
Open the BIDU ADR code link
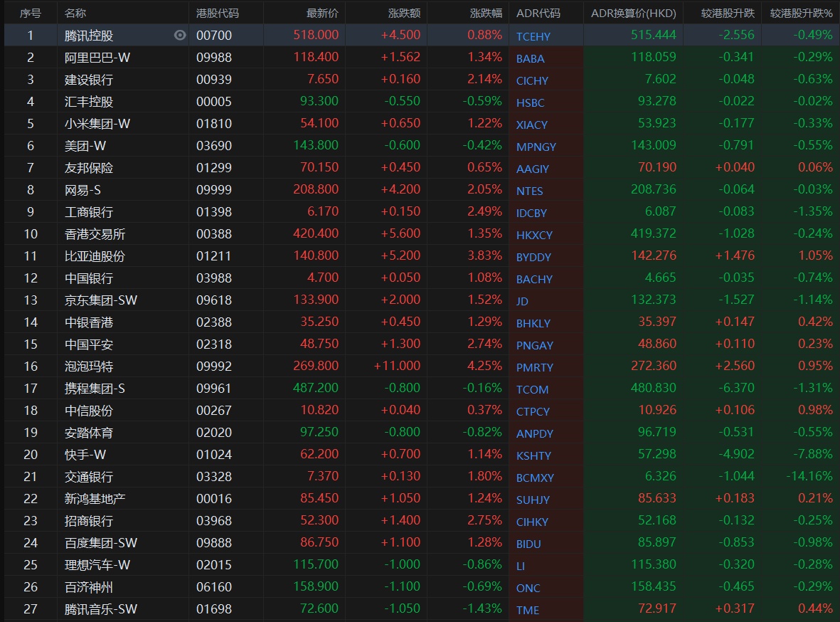pyautogui.click(x=528, y=544)
